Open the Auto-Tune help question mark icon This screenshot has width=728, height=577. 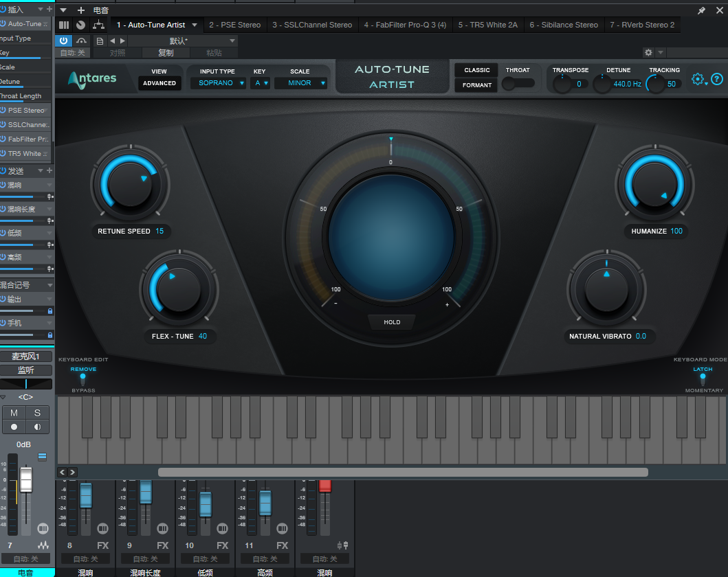coord(717,79)
